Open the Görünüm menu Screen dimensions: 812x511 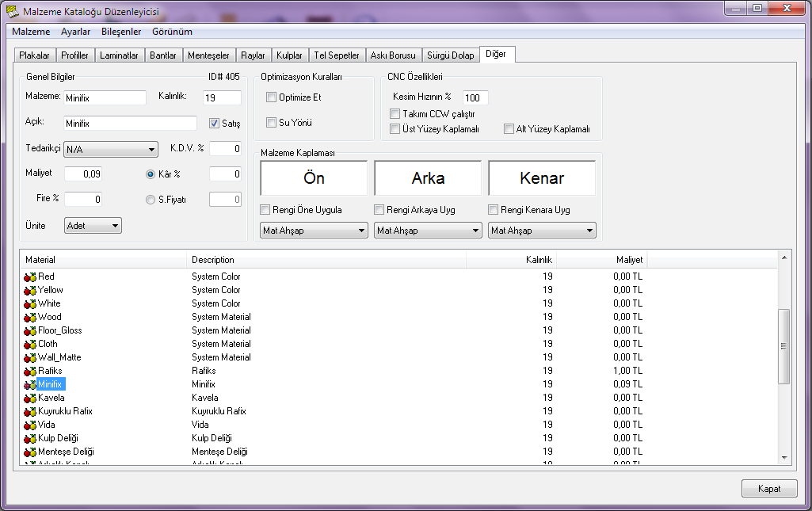point(172,32)
